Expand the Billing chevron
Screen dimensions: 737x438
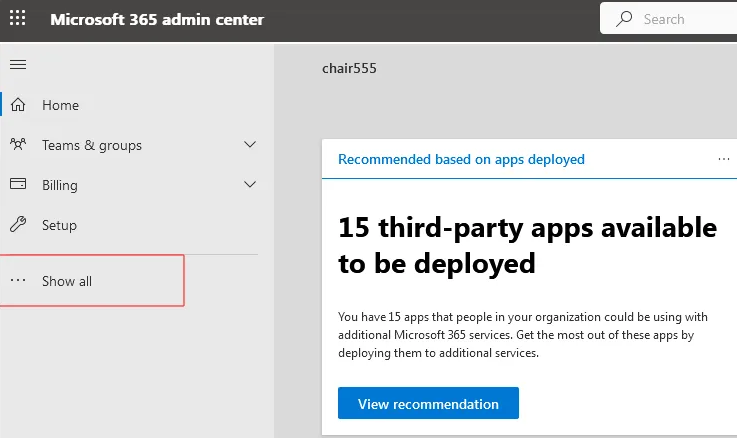click(250, 185)
